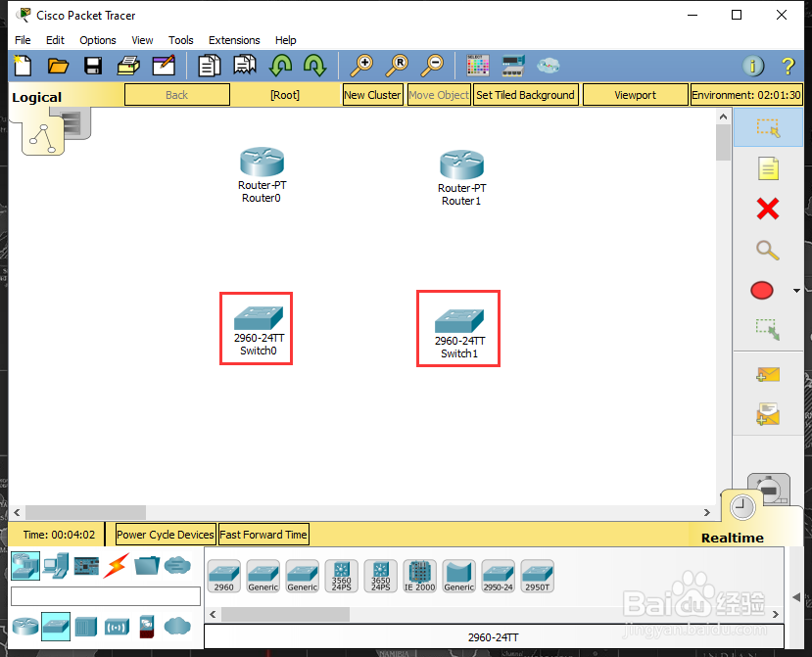
Task: Click Set Tiled Background button
Action: tap(525, 95)
